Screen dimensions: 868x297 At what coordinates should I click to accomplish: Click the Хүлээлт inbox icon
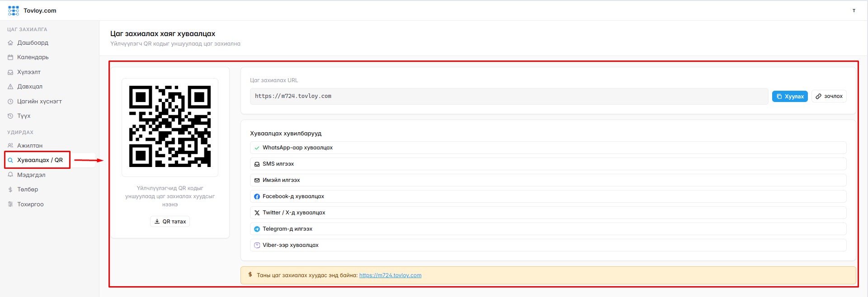click(x=10, y=72)
